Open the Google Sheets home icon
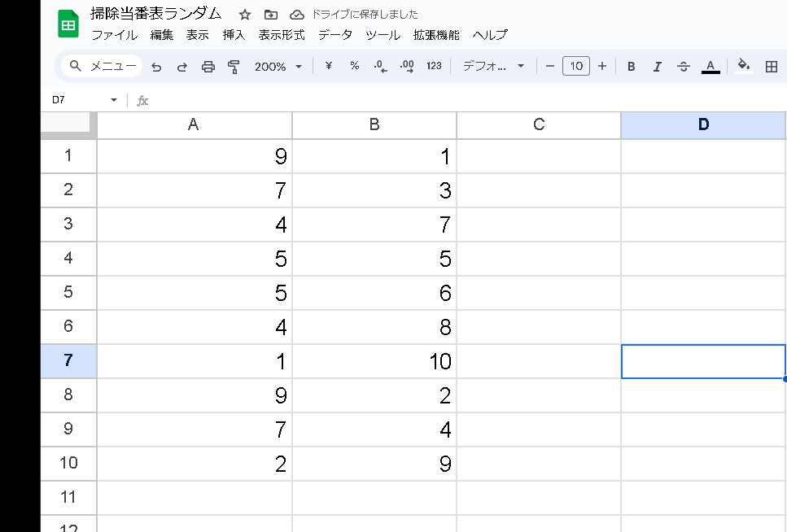Image resolution: width=787 pixels, height=532 pixels. pos(68,24)
